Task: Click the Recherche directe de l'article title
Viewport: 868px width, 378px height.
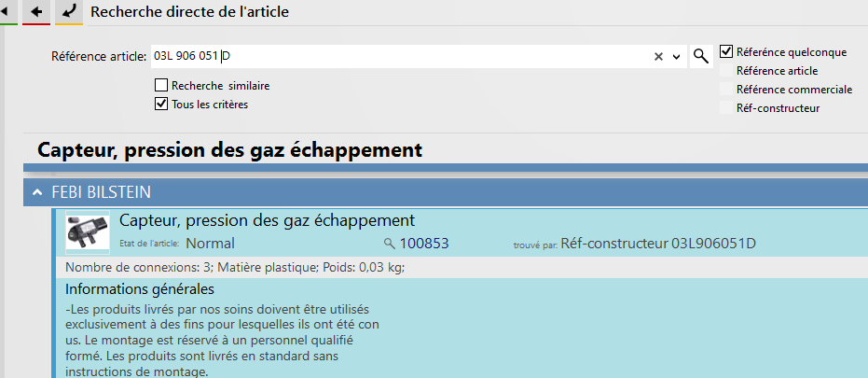Action: click(189, 11)
